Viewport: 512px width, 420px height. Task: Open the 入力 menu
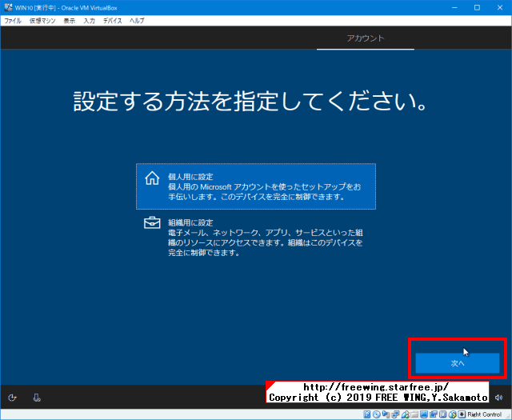coord(89,21)
